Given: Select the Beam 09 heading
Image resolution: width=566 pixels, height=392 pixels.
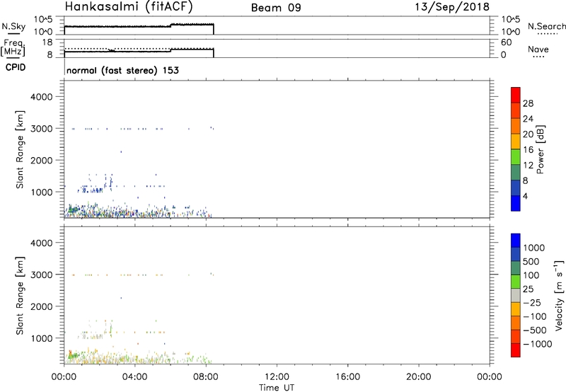Looking at the screenshot, I should point(276,8).
